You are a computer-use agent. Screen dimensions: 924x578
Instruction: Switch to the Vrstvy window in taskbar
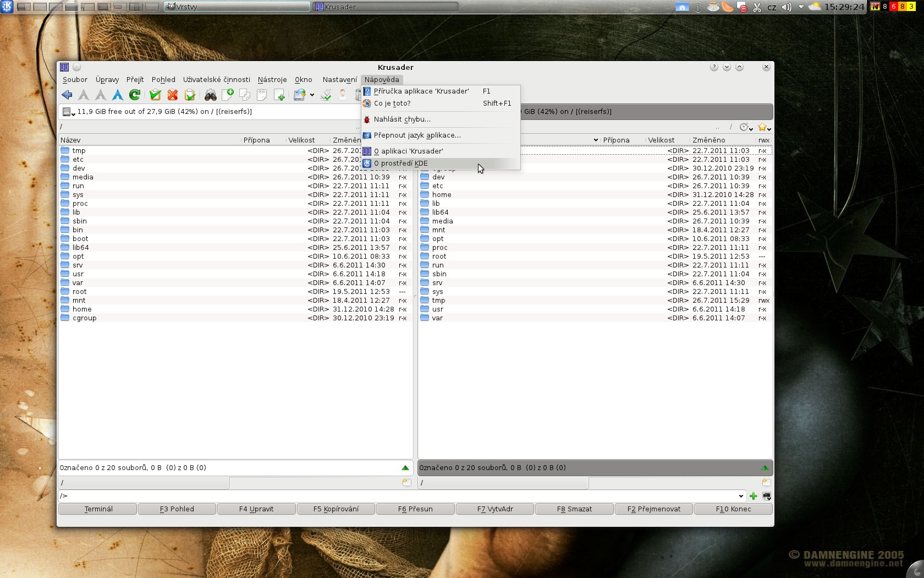point(237,7)
